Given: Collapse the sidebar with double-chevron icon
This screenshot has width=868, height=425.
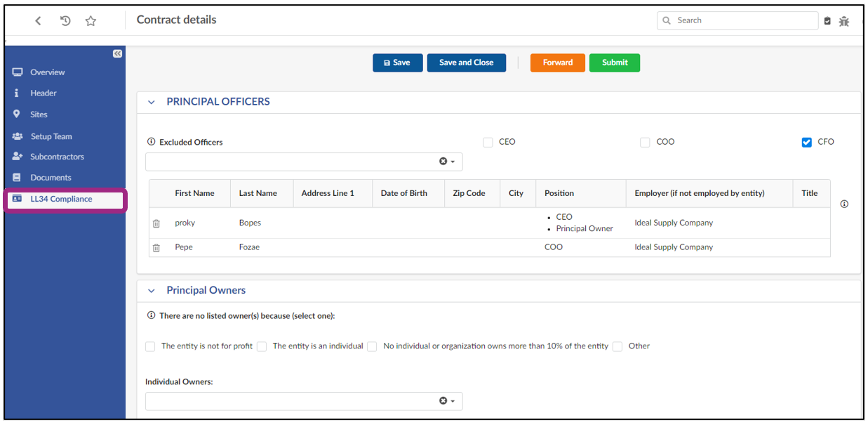Looking at the screenshot, I should click(x=117, y=54).
